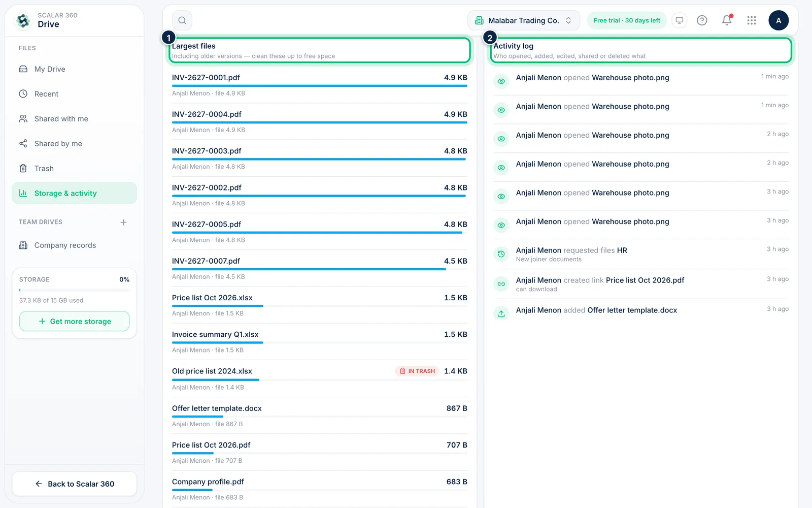Viewport: 812px width, 508px height.
Task: Click Back to Scalar 360
Action: pos(75,484)
